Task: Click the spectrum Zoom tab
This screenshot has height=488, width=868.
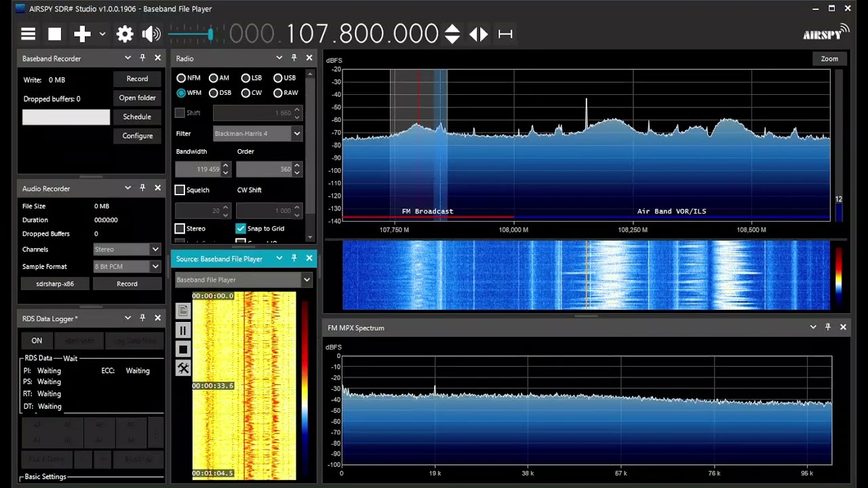Action: (x=829, y=59)
